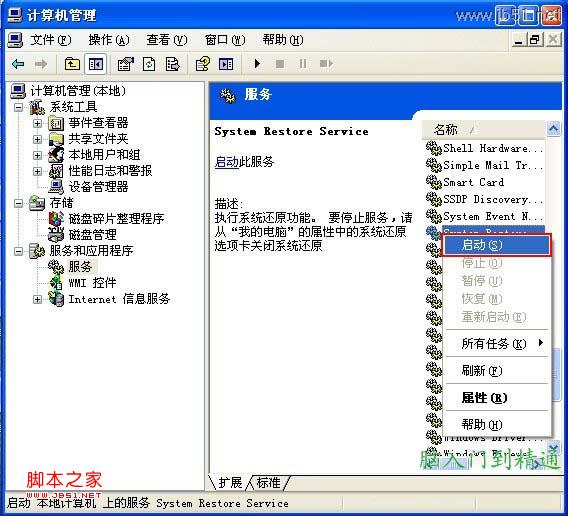This screenshot has height=516, width=568.
Task: Start service using the play toolbar icon
Action: tap(257, 64)
